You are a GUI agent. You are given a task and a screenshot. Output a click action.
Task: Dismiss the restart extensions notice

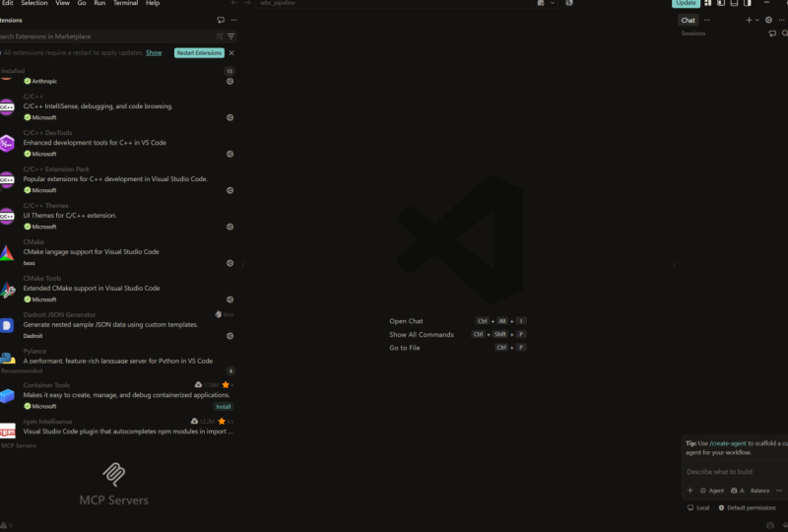(x=231, y=53)
